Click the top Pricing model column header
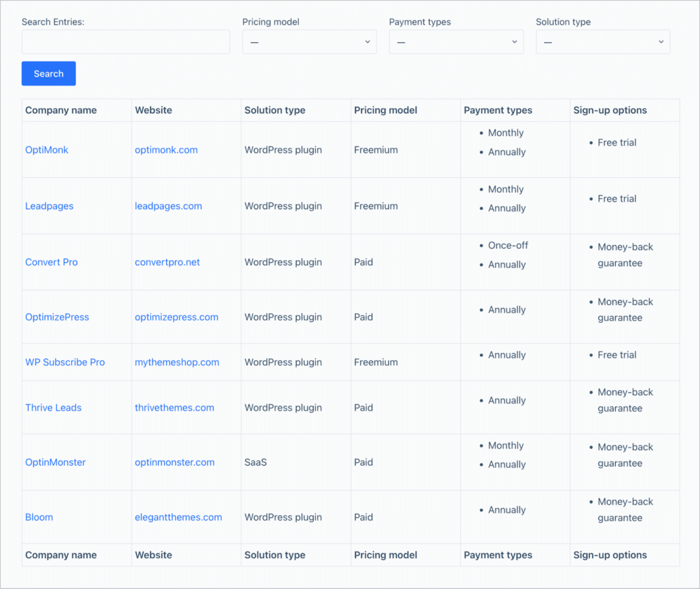 tap(386, 110)
